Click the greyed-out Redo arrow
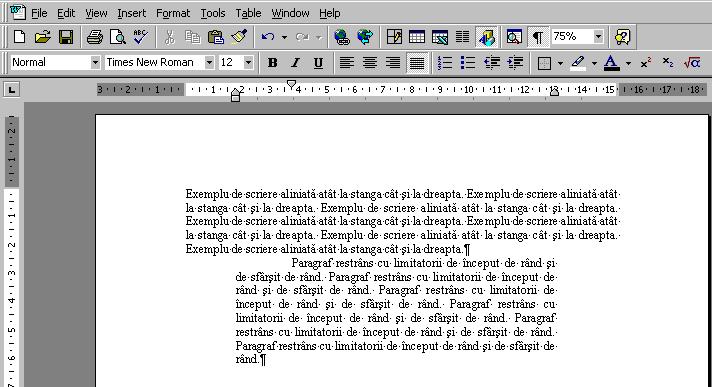The height and width of the screenshot is (387, 712). [302, 37]
